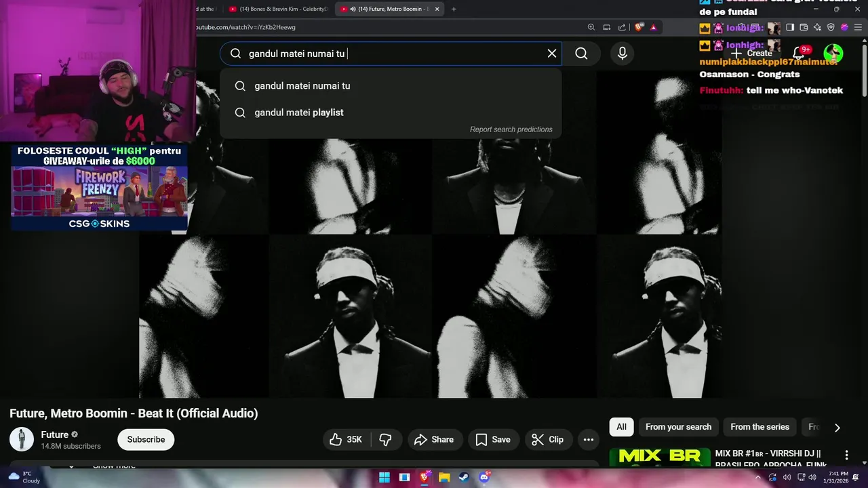
Task: Switch to Brave in the taskbar
Action: point(425,477)
